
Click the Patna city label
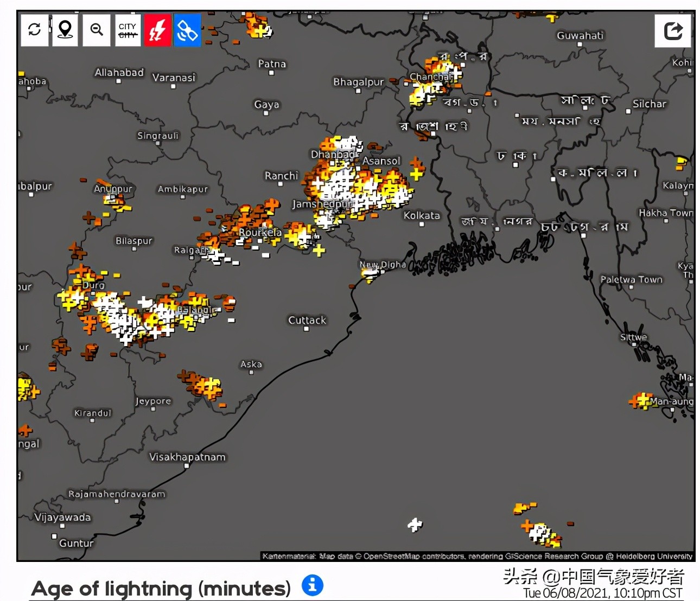pos(272,64)
